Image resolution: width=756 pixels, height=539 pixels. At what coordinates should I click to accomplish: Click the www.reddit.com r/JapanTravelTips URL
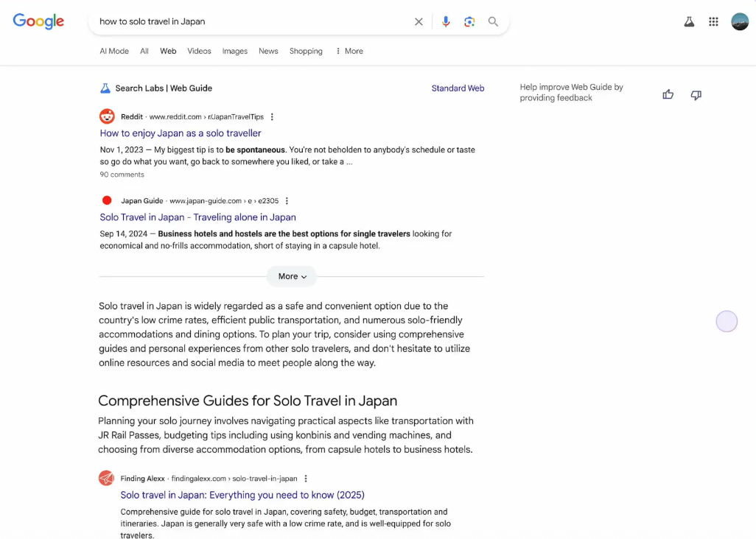click(x=206, y=117)
